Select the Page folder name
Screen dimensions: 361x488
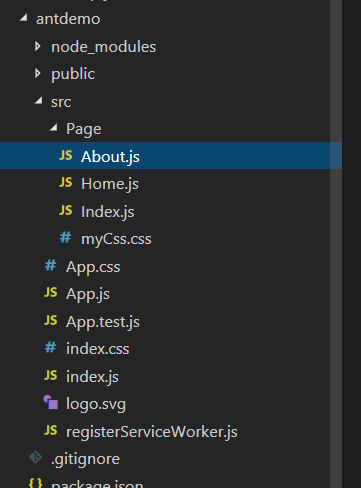point(84,129)
